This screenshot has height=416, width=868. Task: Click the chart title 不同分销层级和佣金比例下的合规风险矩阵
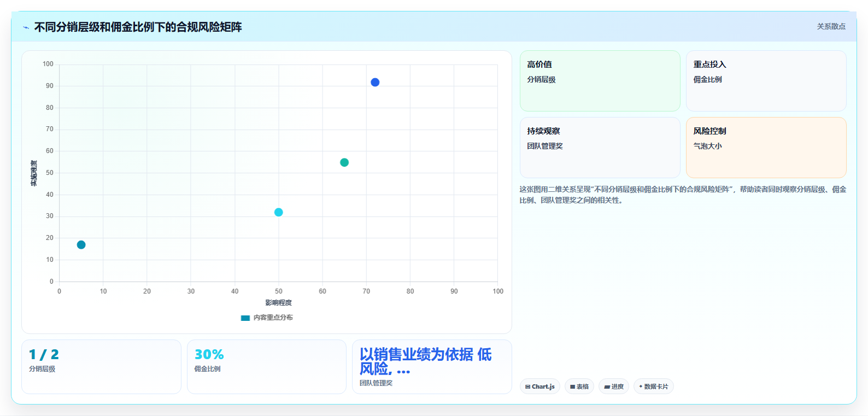pyautogui.click(x=138, y=27)
